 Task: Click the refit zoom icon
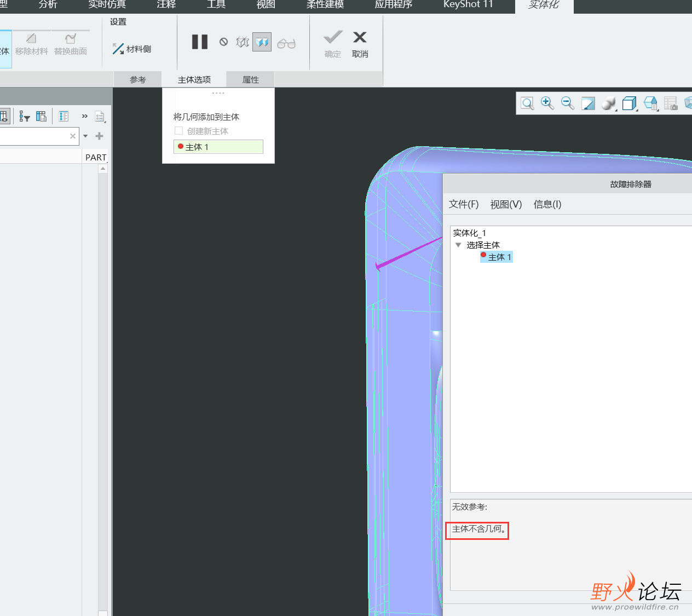tap(527, 103)
